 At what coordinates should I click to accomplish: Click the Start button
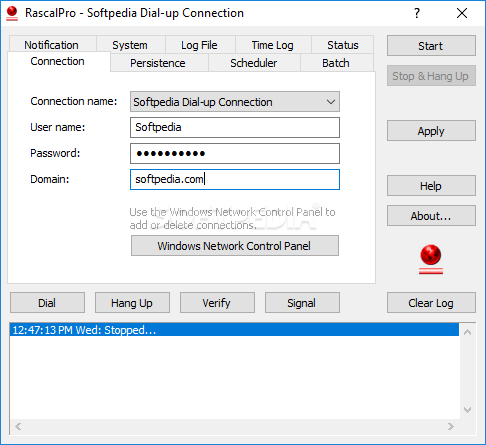coord(431,46)
